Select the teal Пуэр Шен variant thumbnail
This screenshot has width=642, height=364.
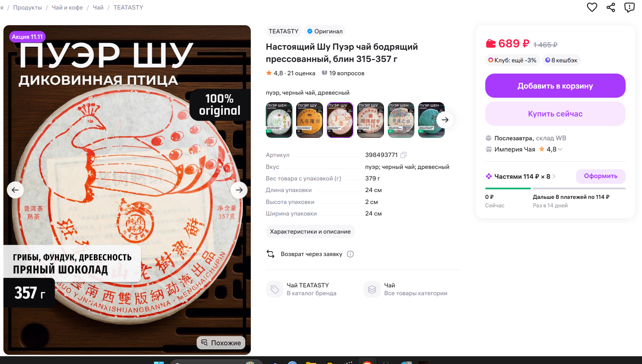coord(431,120)
